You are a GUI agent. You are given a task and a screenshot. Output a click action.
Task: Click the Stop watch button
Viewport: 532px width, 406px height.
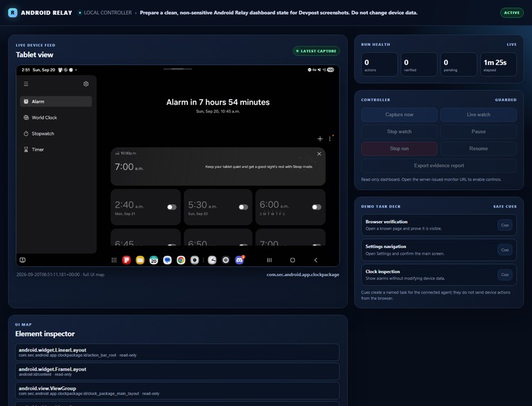point(399,132)
